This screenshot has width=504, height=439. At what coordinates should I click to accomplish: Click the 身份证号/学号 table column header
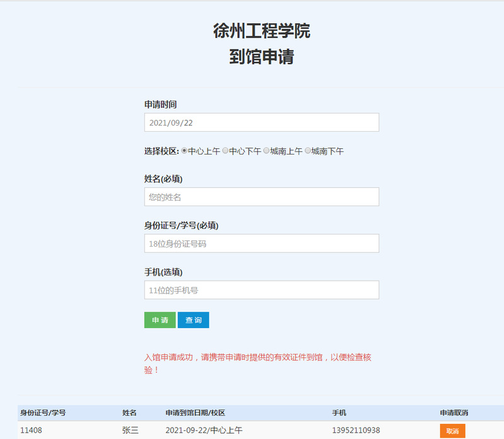coord(43,413)
